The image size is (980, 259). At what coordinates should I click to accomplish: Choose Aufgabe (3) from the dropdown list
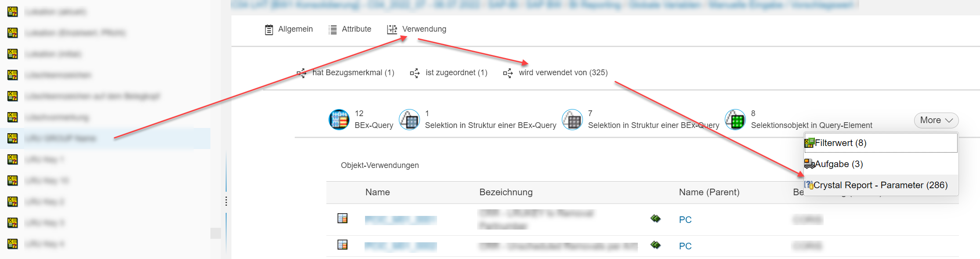point(839,164)
